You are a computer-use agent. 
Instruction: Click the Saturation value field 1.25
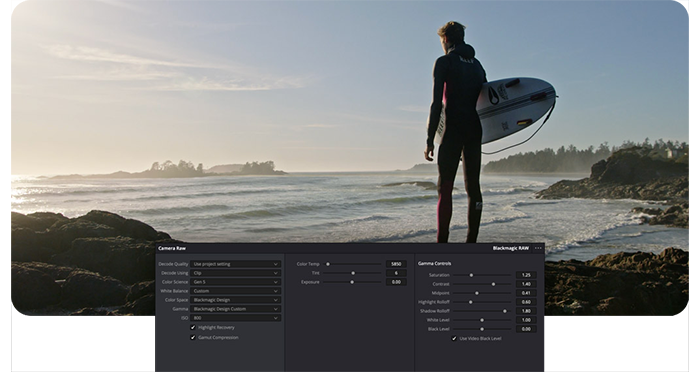point(526,275)
